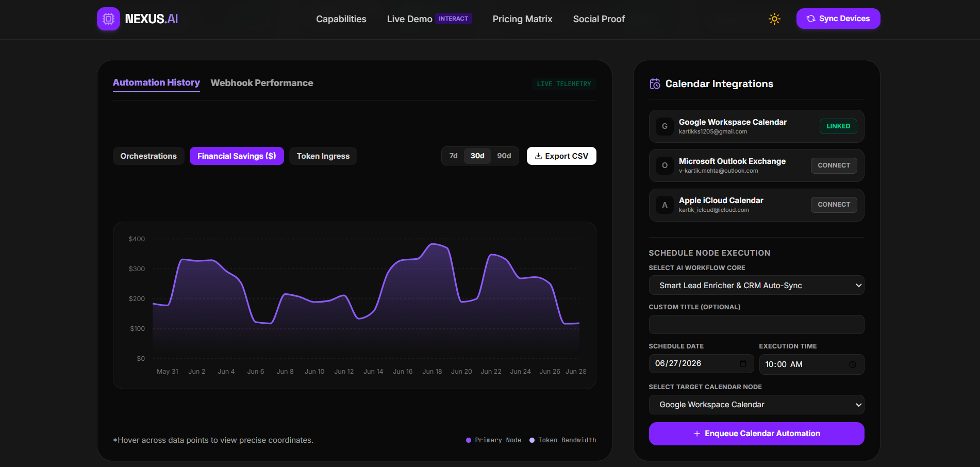Select the Financial Savings ($) metric
The image size is (980, 467).
pyautogui.click(x=237, y=156)
